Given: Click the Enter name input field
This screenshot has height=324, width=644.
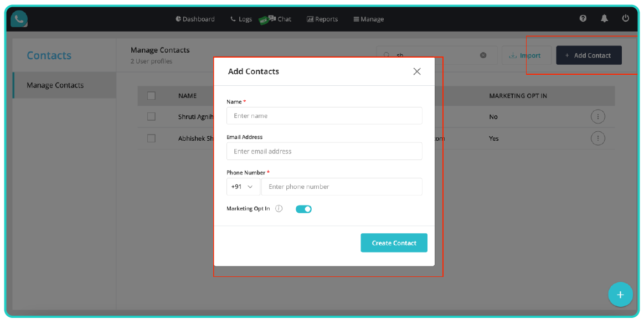Looking at the screenshot, I should coord(324,116).
